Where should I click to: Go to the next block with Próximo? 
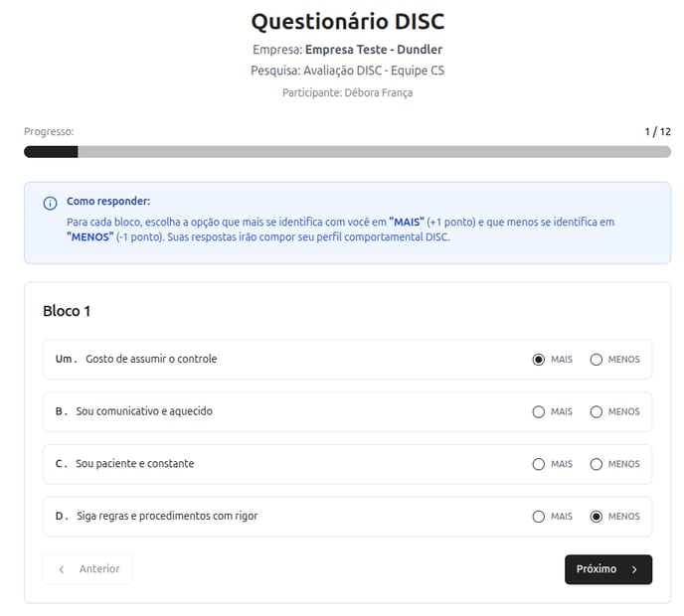(608, 569)
